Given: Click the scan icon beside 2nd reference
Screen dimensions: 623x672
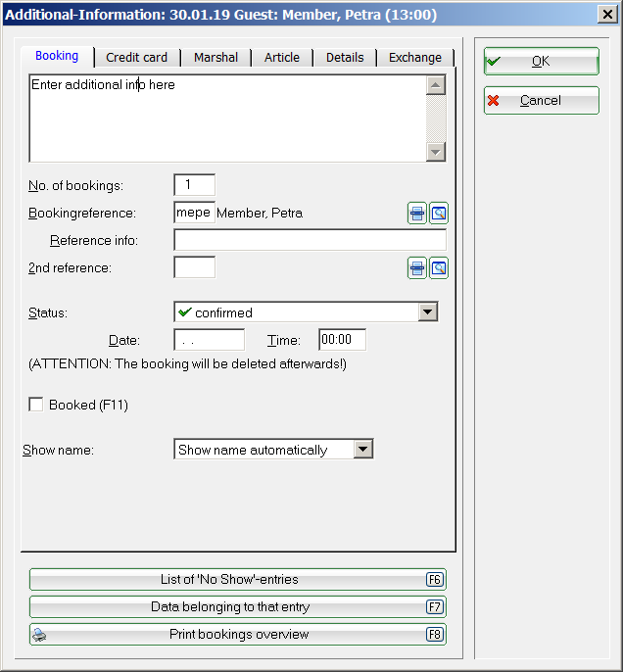Looking at the screenshot, I should [417, 268].
